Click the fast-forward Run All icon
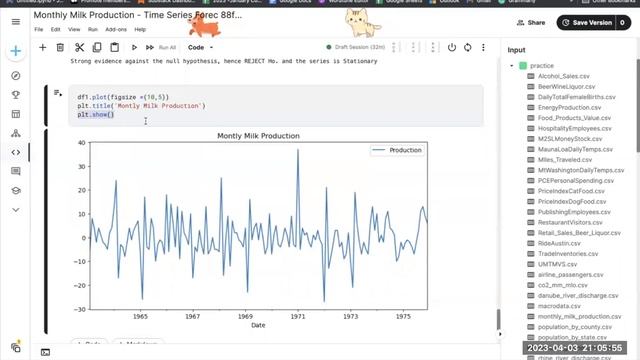Image resolution: width=640 pixels, height=360 pixels. [x=150, y=47]
